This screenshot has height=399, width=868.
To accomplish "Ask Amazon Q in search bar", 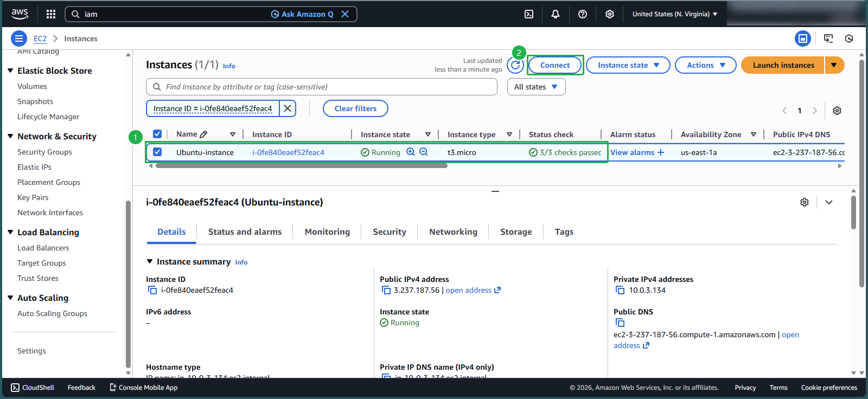I will pyautogui.click(x=302, y=14).
